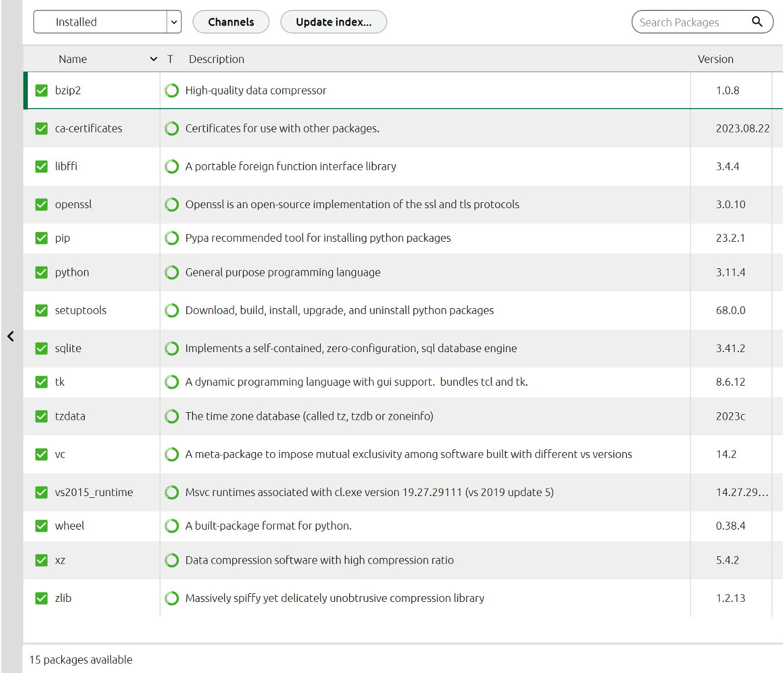Toggle the sqlite package checkbox
Viewport: 784px width, 673px height.
point(42,349)
